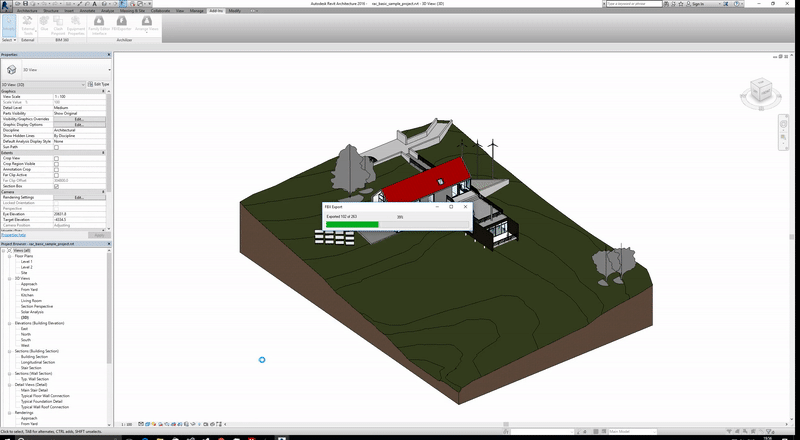The width and height of the screenshot is (800, 440).
Task: Click Edit for Visibility/Graphics Overrides
Action: click(x=79, y=119)
